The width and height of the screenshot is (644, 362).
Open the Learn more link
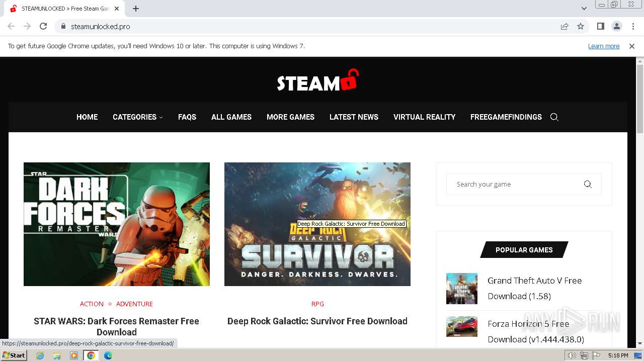coord(604,46)
